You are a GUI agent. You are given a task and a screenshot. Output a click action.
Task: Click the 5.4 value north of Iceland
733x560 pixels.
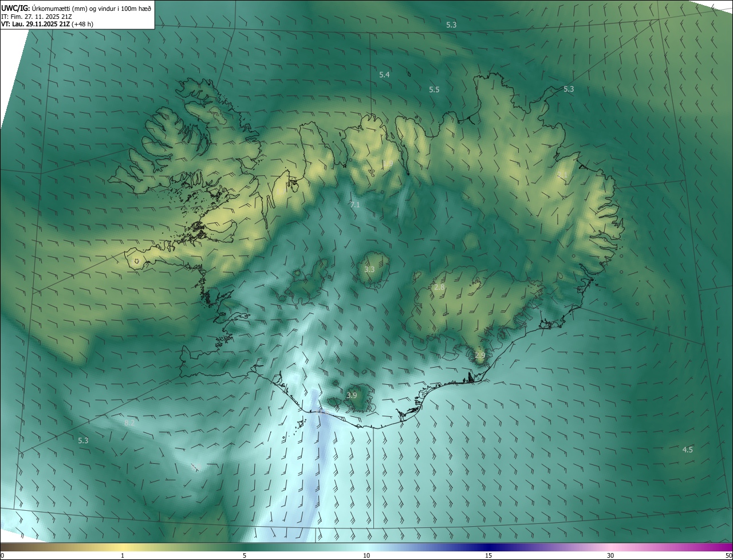(x=384, y=75)
